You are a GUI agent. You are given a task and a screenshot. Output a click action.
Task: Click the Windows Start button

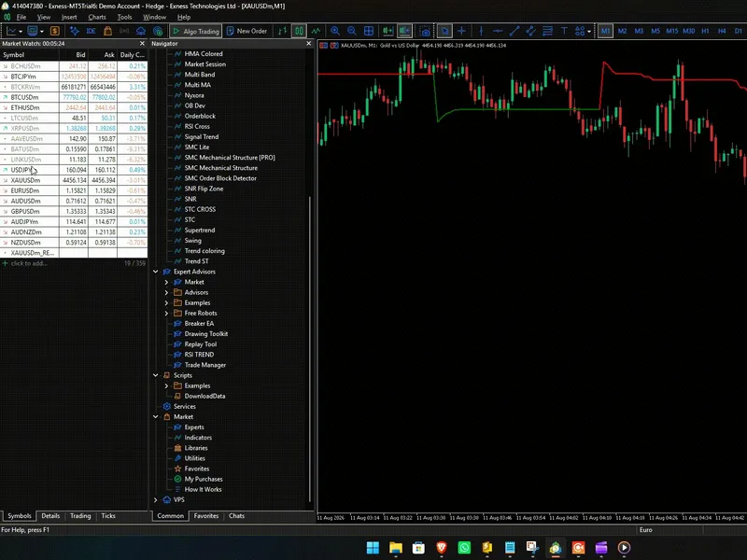pos(373,548)
